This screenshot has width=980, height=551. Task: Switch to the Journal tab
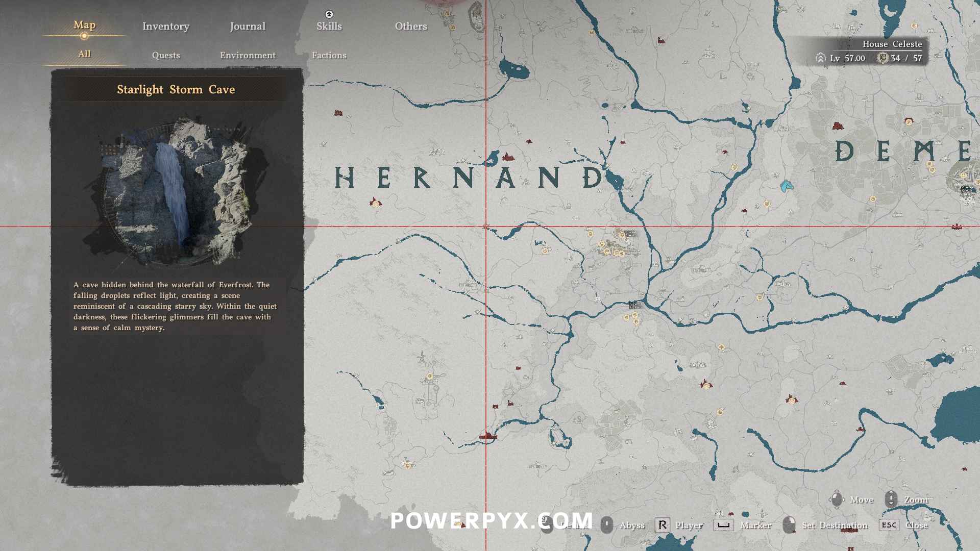[248, 27]
